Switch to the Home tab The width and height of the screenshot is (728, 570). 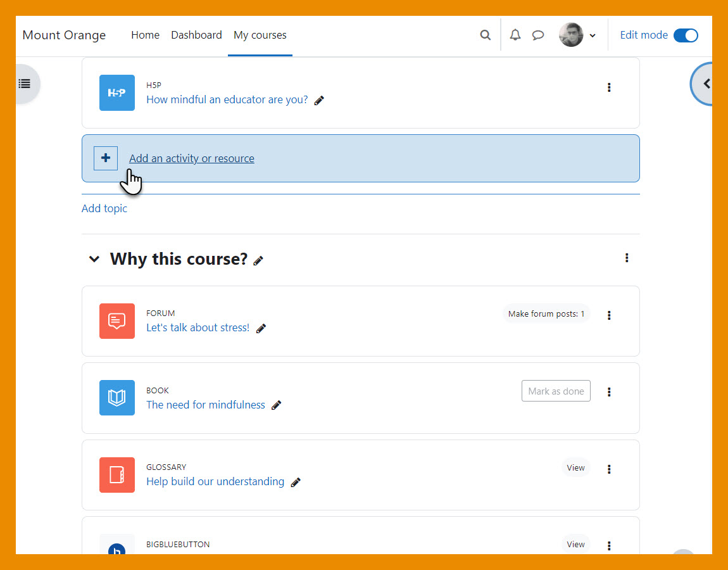[x=145, y=35]
